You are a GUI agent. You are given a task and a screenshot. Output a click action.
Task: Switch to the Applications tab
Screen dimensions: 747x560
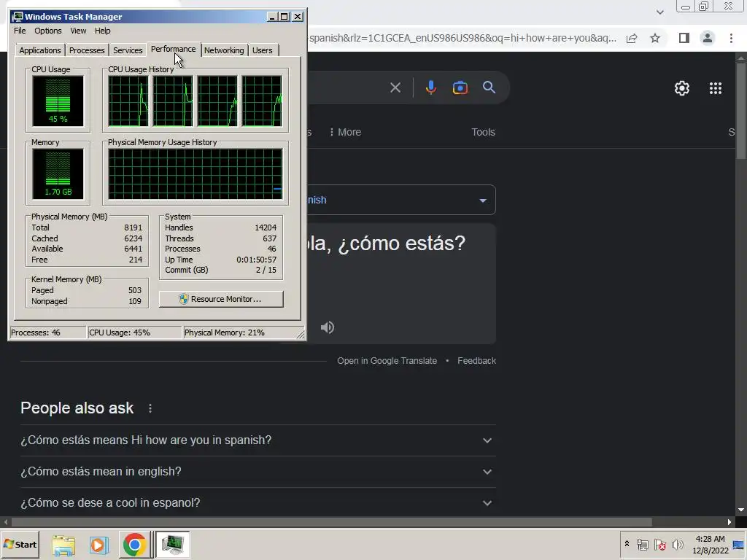(40, 50)
